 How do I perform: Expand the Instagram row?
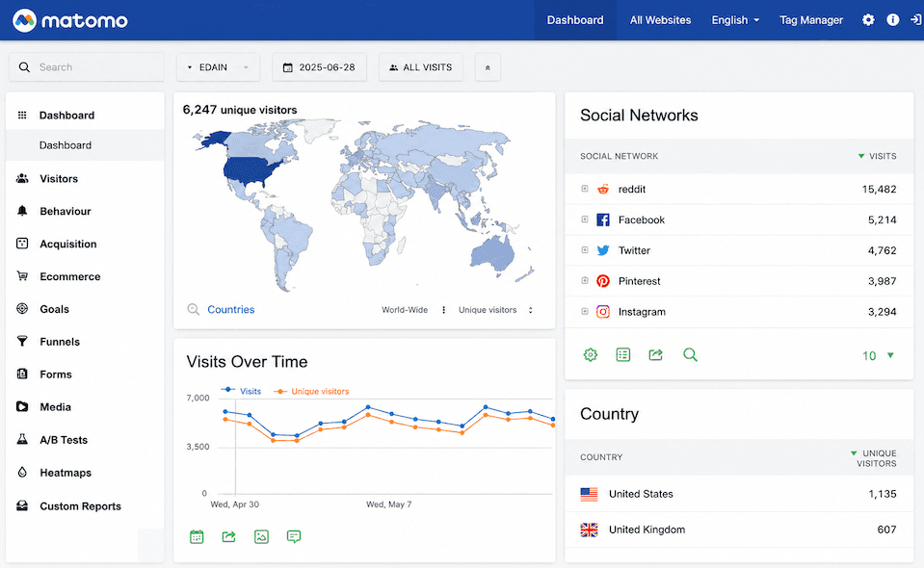(x=585, y=311)
